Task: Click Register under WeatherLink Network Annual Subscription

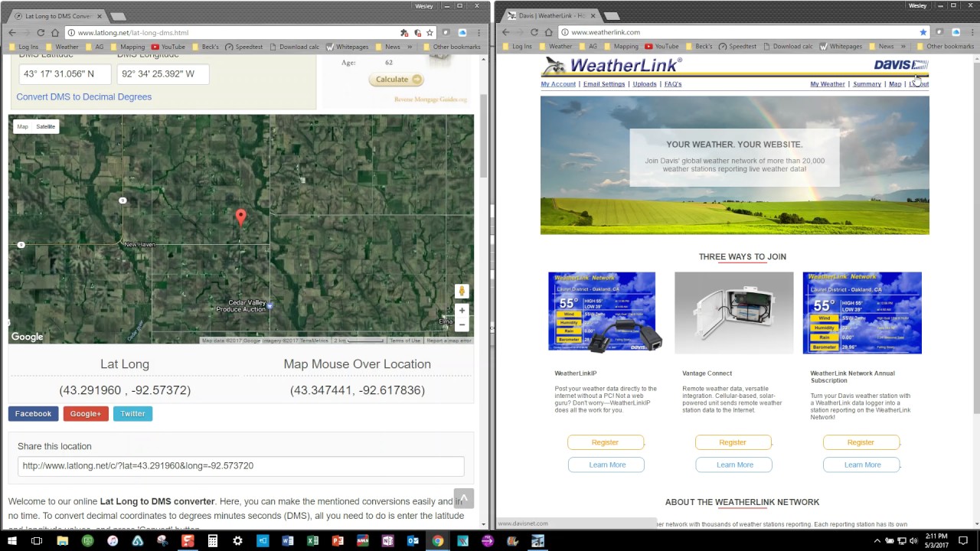Action: click(x=861, y=442)
